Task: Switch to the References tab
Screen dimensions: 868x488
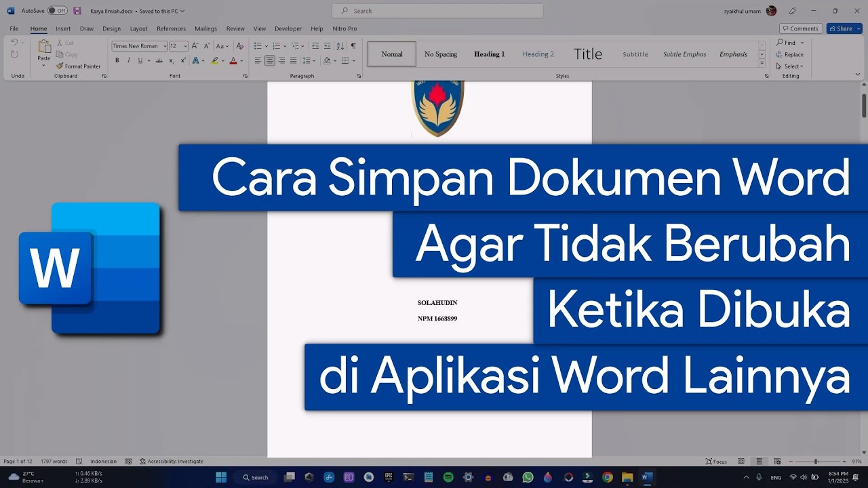Action: pos(171,28)
